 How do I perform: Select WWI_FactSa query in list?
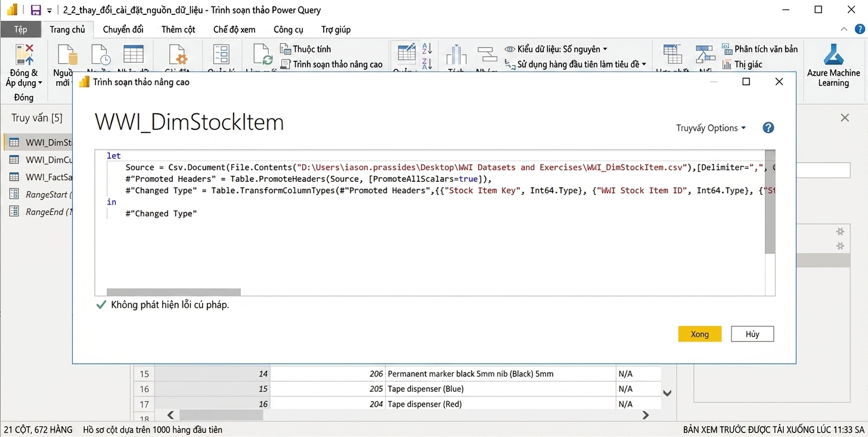tap(39, 177)
